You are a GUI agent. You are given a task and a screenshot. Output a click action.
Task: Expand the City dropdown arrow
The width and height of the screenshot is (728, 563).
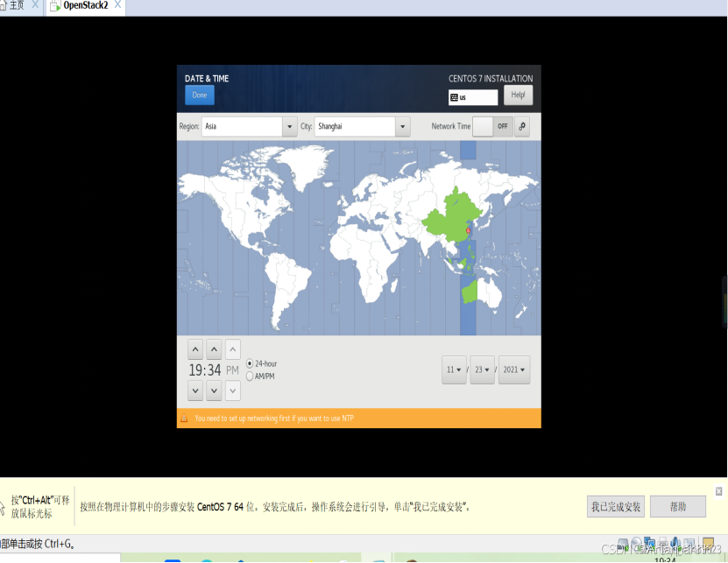pos(402,126)
